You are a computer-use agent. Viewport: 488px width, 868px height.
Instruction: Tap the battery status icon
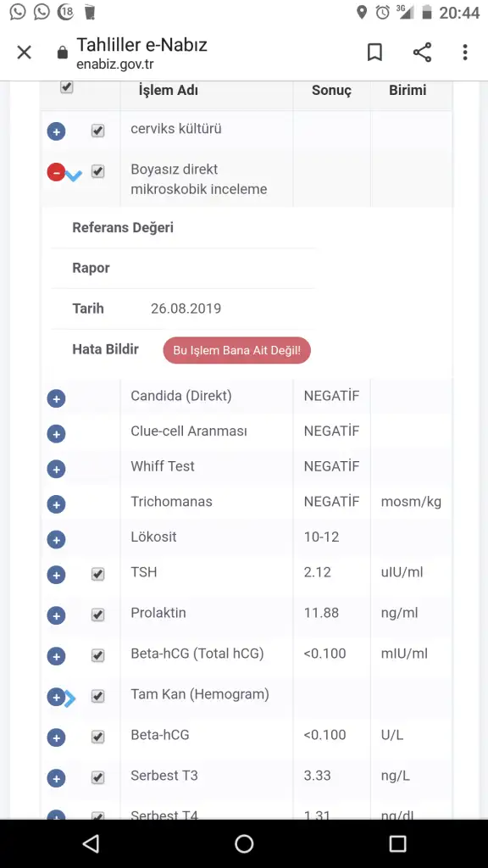(x=427, y=12)
